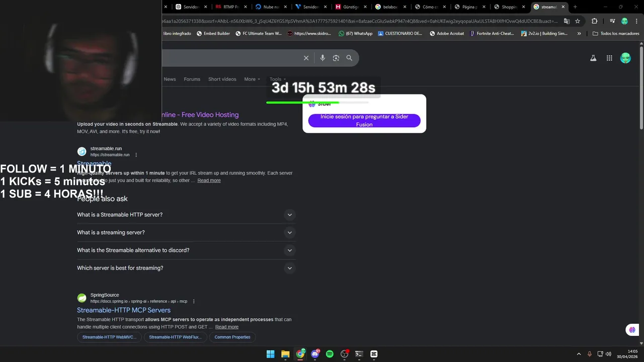This screenshot has height=362, width=644.
Task: Show more bookmarks with overflow chevron
Action: tap(579, 34)
